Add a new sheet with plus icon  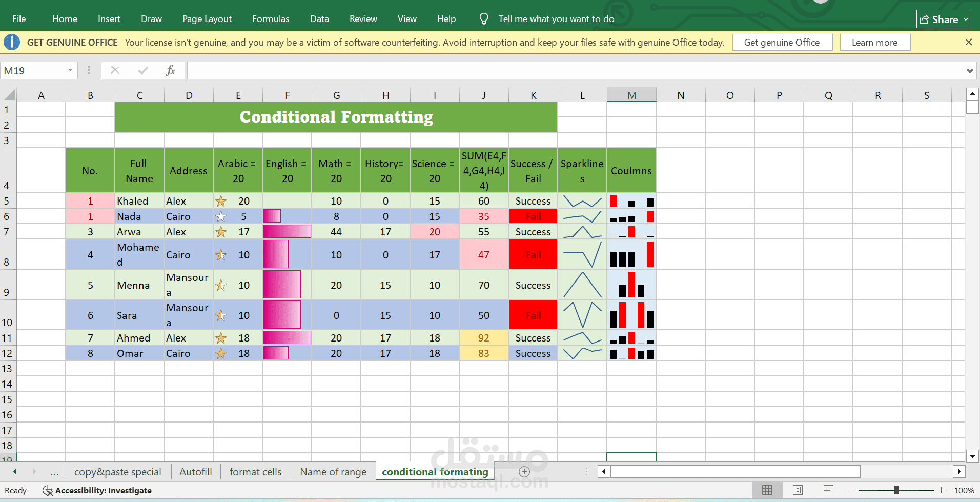tap(524, 472)
